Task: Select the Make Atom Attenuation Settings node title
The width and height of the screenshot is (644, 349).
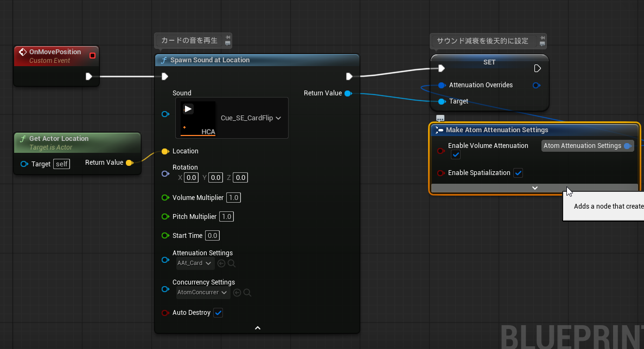Action: click(497, 130)
